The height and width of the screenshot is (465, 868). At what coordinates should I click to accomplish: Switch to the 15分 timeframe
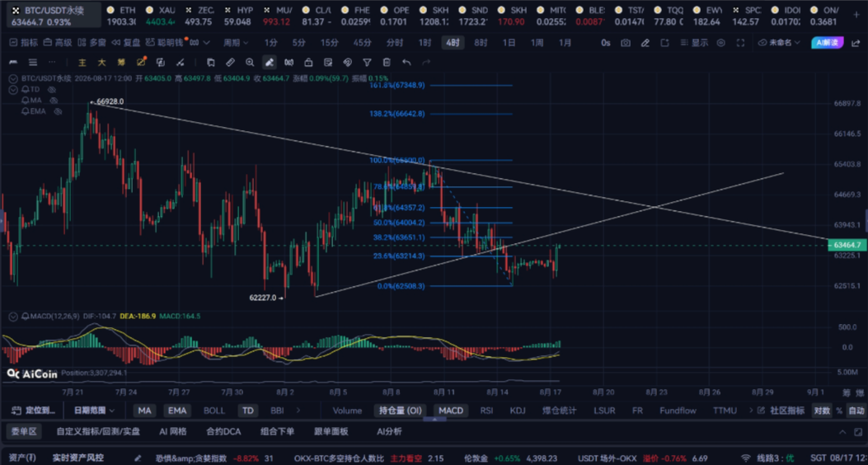point(330,43)
